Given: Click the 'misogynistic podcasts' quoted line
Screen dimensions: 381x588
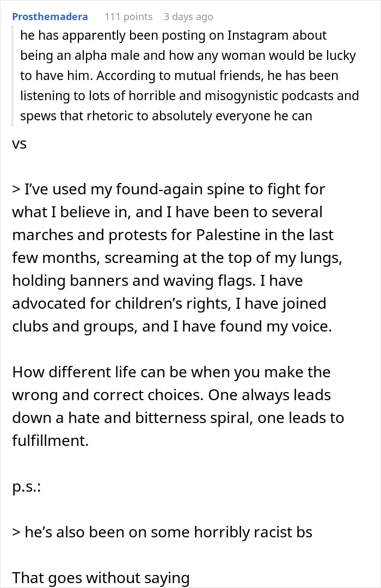Looking at the screenshot, I should [x=189, y=96].
